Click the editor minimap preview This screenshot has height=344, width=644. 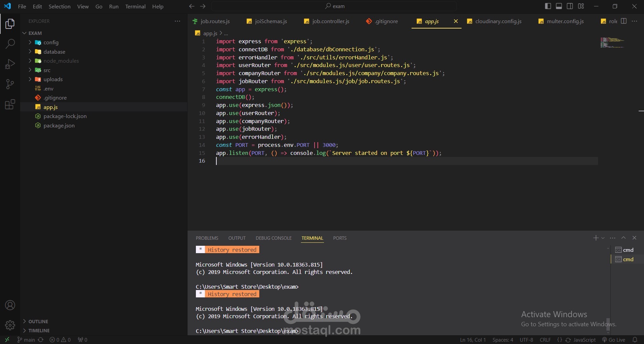pyautogui.click(x=612, y=43)
